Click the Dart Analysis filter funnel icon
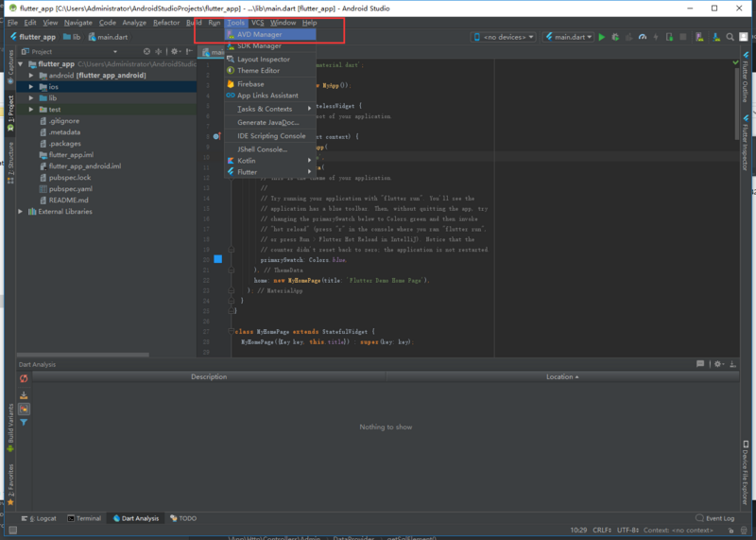 [24, 422]
